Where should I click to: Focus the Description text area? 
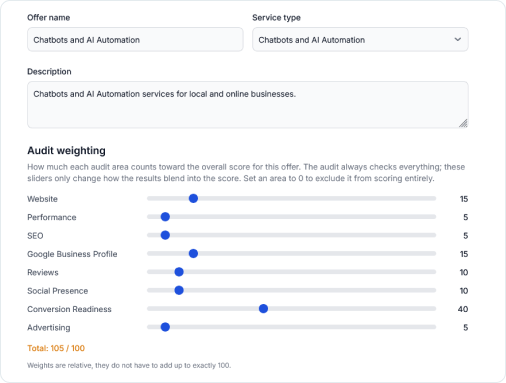coord(248,105)
